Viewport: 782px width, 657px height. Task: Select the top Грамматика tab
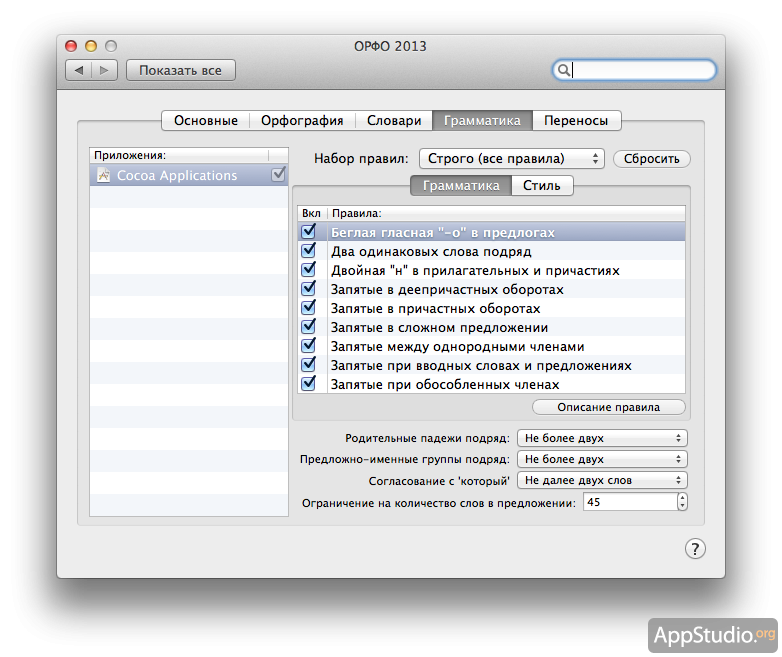coord(482,121)
